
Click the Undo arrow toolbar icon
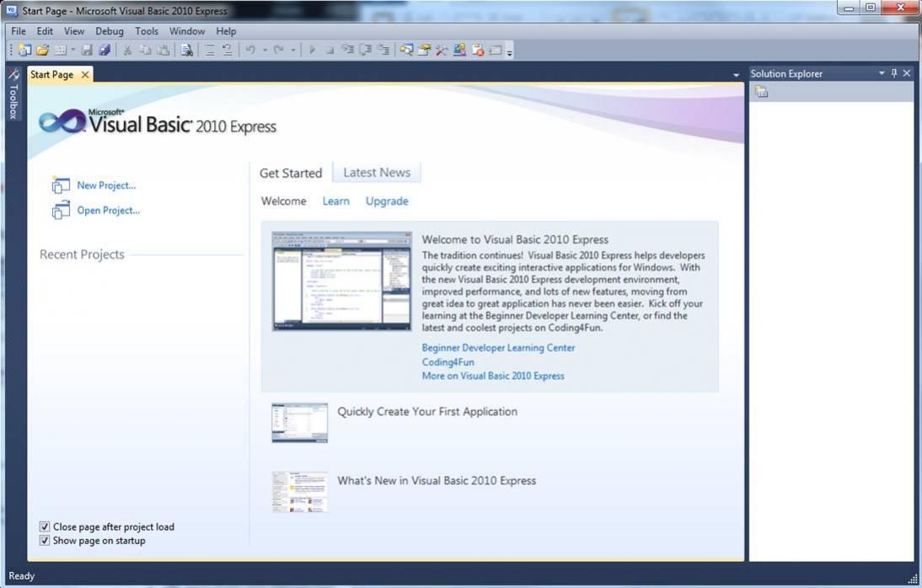250,51
